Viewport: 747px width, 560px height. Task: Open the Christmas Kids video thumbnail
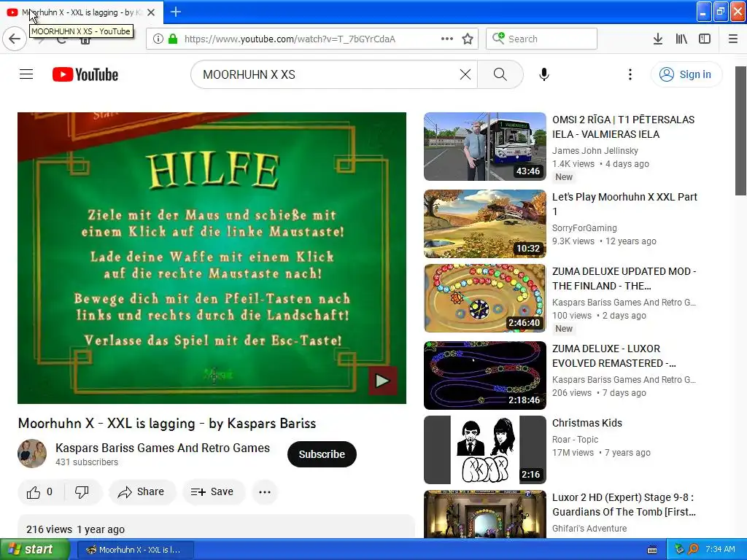click(x=484, y=449)
